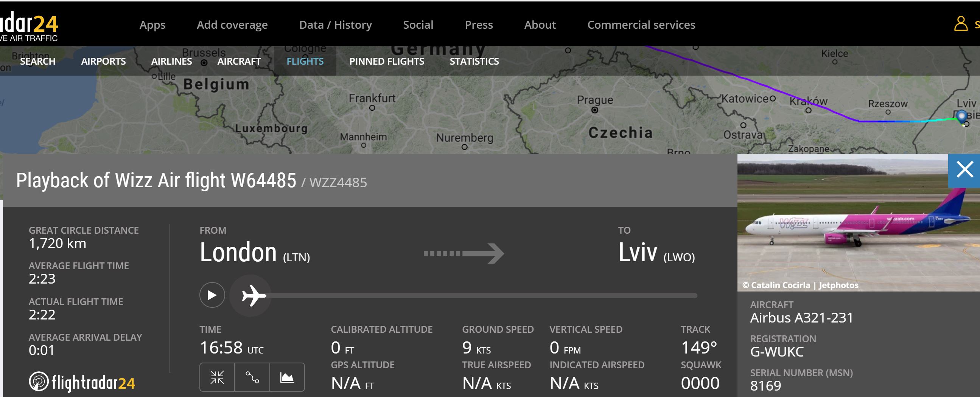The image size is (980, 397).
Task: Open the Data / History menu
Action: pyautogui.click(x=335, y=25)
